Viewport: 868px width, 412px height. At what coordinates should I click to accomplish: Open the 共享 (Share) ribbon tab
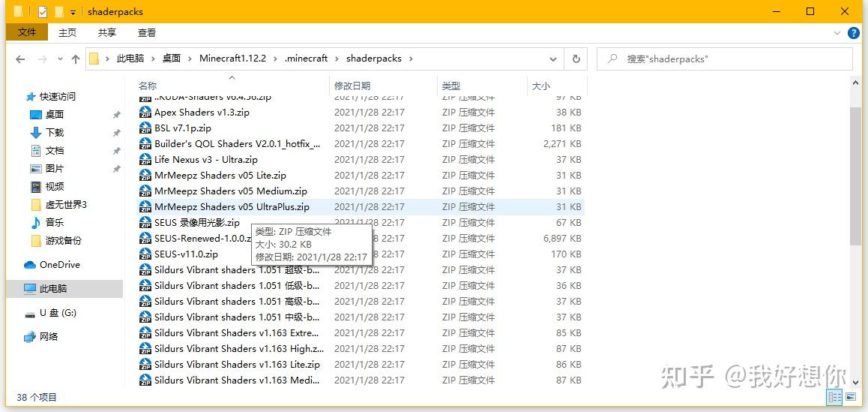107,33
